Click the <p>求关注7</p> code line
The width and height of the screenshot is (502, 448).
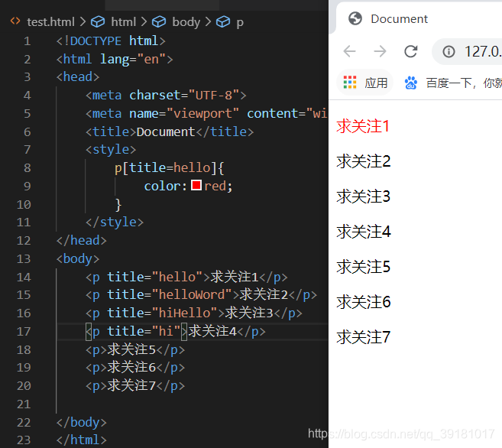pos(135,386)
